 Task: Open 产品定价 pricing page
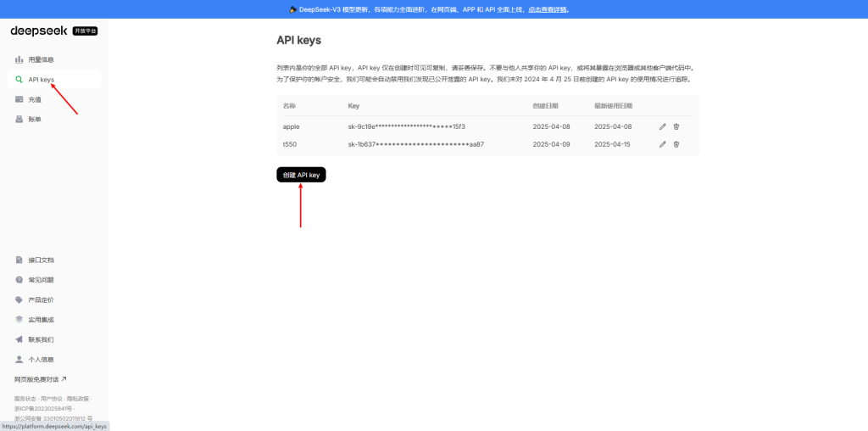(x=53, y=299)
